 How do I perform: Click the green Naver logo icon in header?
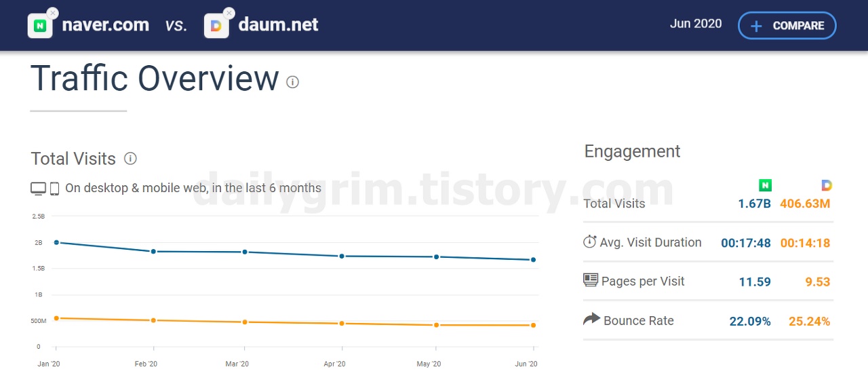[x=40, y=26]
